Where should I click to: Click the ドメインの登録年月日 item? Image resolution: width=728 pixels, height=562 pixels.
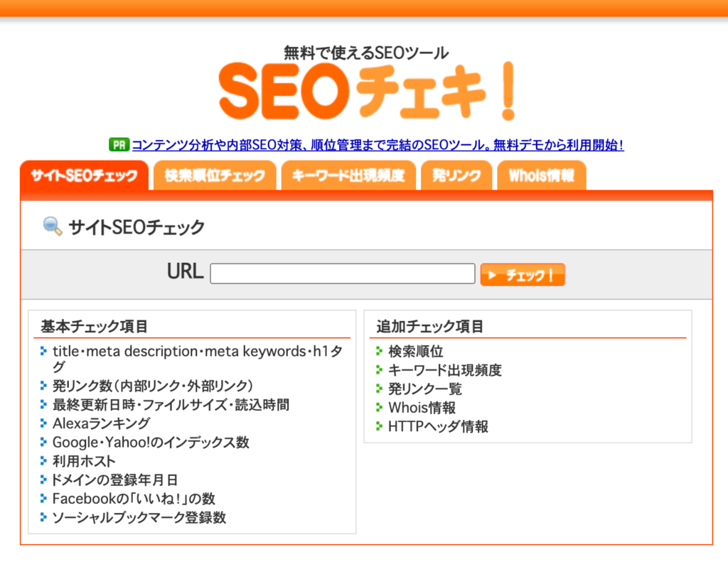(114, 480)
